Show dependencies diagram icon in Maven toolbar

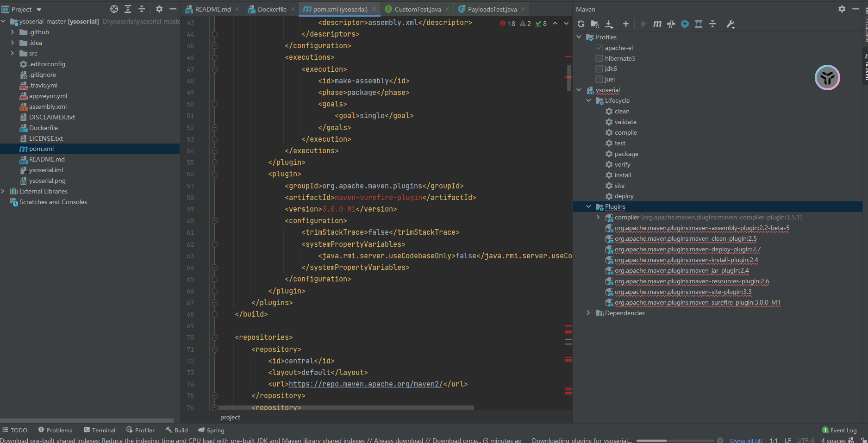[x=699, y=24]
